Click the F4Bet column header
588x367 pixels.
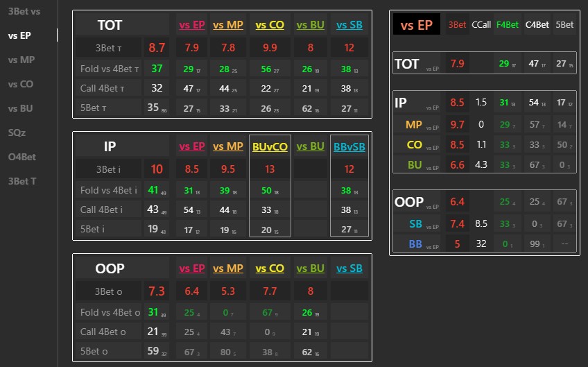508,25
